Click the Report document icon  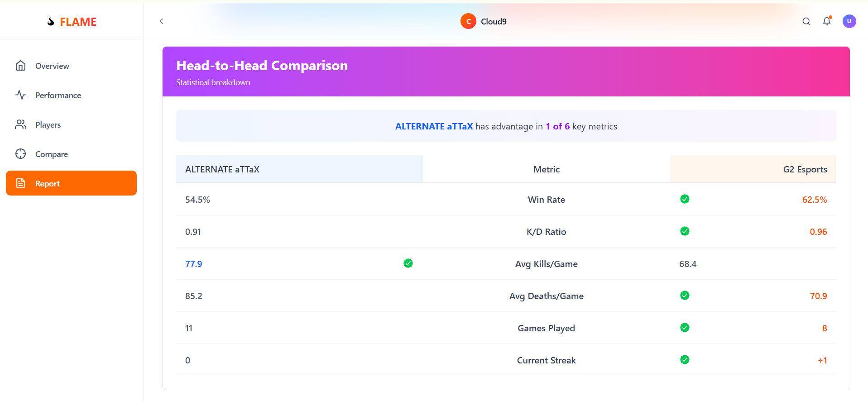pos(20,183)
